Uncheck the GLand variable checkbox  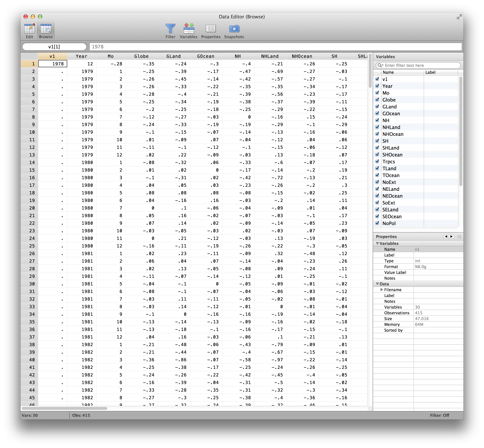(x=377, y=106)
